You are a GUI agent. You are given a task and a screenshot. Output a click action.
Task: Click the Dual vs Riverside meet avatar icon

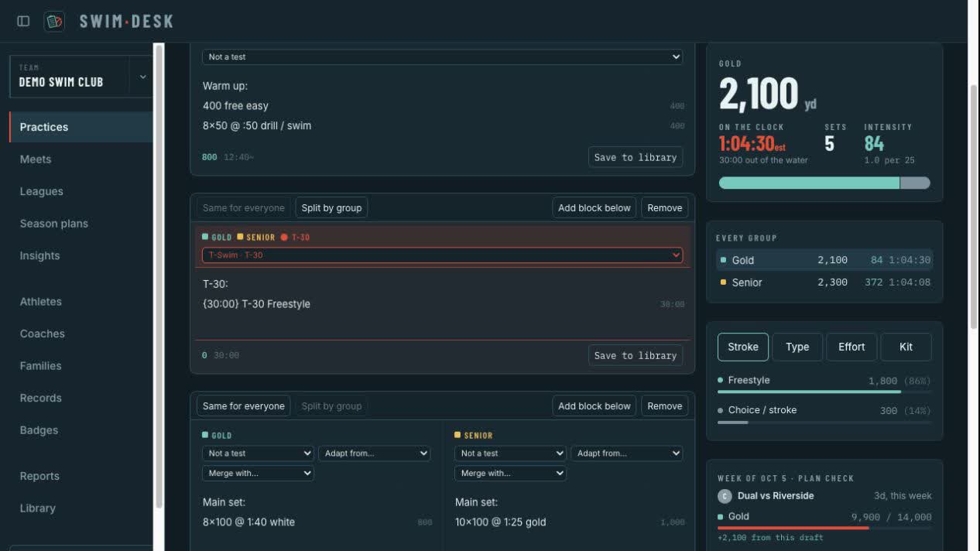point(725,496)
